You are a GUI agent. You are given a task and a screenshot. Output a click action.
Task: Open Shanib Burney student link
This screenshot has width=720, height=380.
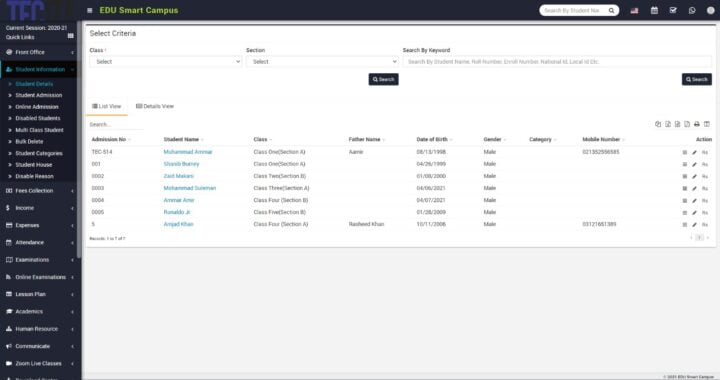pos(181,164)
